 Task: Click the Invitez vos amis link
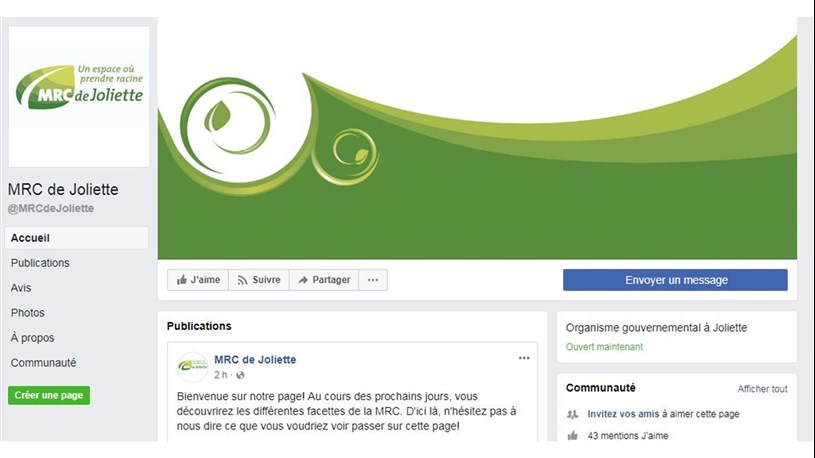pyautogui.click(x=623, y=414)
